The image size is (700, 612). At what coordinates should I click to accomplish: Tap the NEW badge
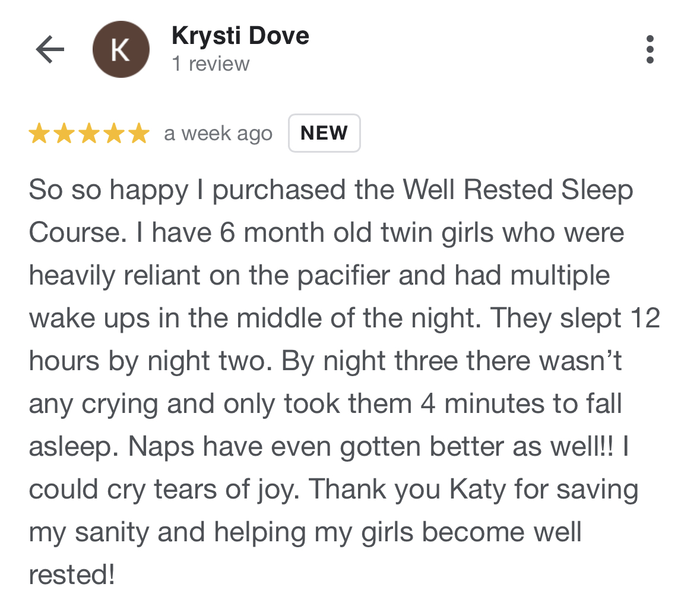[324, 133]
